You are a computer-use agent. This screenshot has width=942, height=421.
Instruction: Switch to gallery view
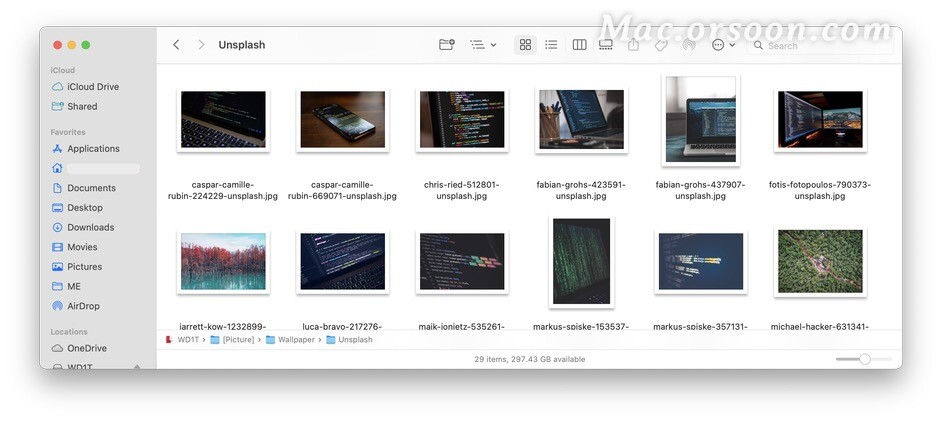(606, 44)
